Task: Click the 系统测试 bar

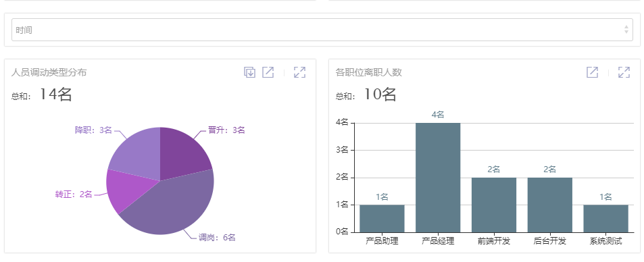Action: point(605,219)
